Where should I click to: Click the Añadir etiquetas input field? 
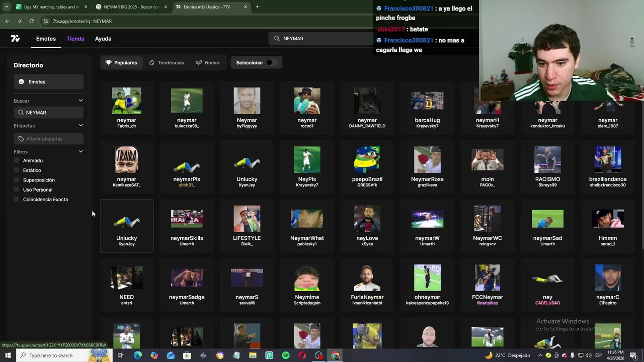click(48, 139)
